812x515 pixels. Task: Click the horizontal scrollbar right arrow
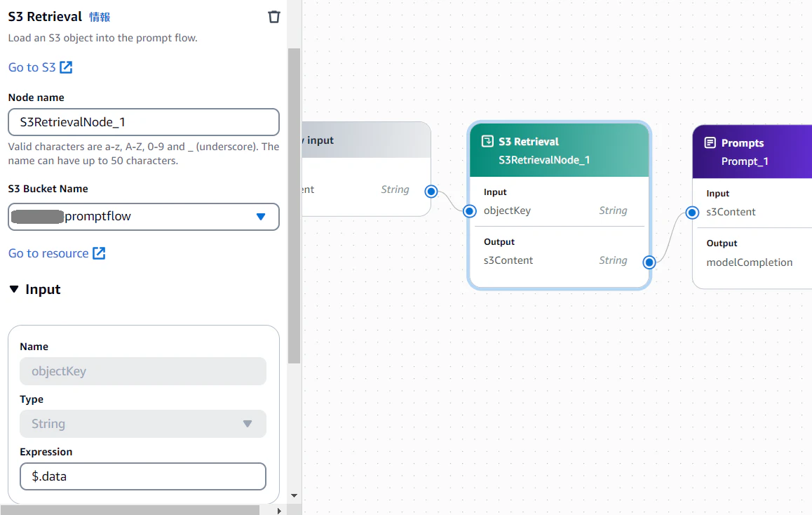click(x=279, y=511)
